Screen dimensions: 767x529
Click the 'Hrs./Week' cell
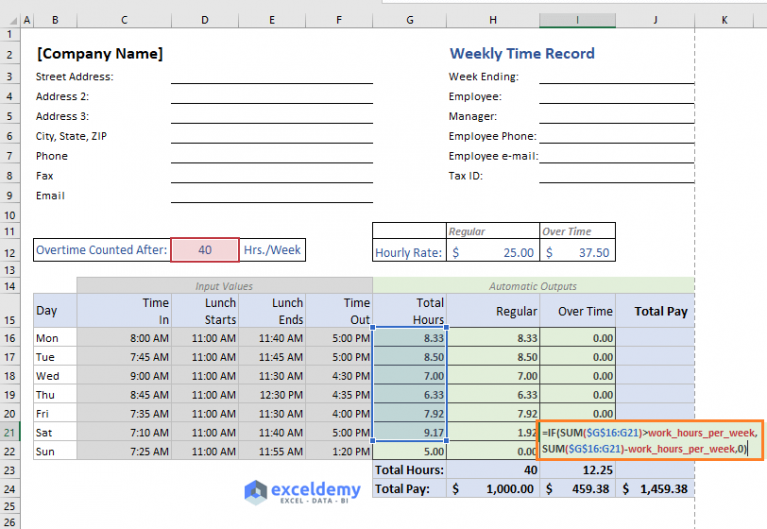coord(272,250)
